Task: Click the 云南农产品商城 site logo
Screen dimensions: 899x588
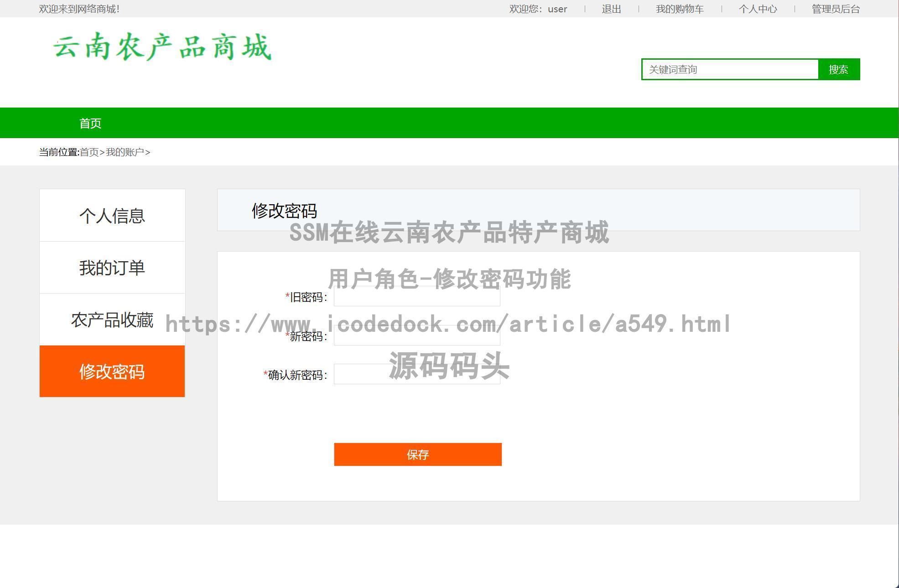Action: click(x=162, y=46)
